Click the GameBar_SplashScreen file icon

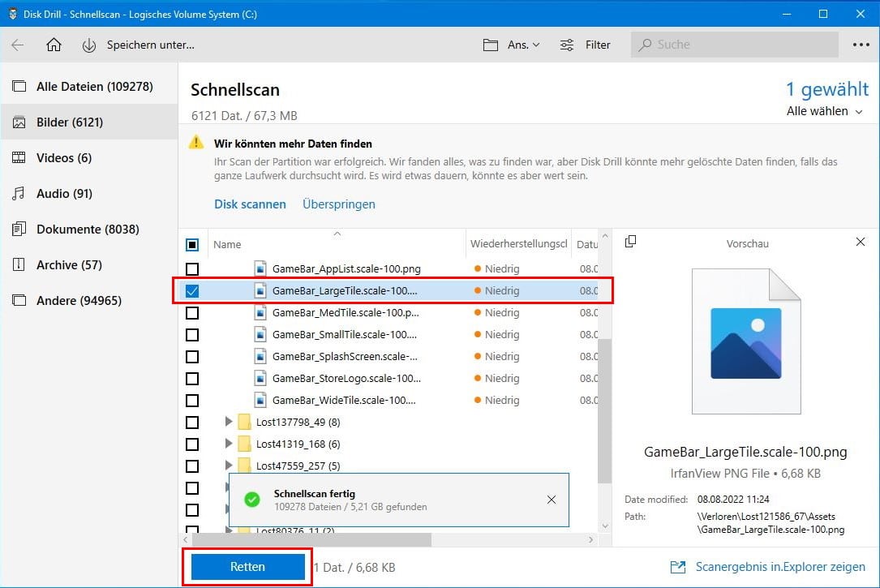(x=260, y=356)
